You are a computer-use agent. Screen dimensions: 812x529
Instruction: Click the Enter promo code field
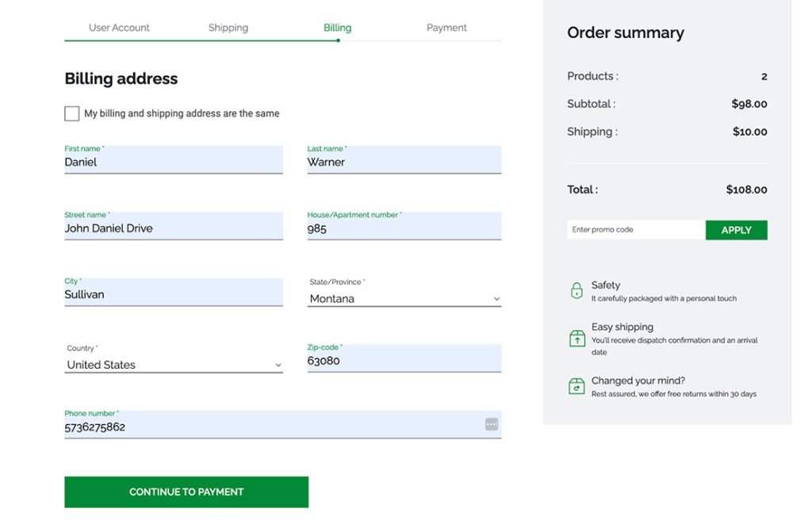(x=635, y=230)
